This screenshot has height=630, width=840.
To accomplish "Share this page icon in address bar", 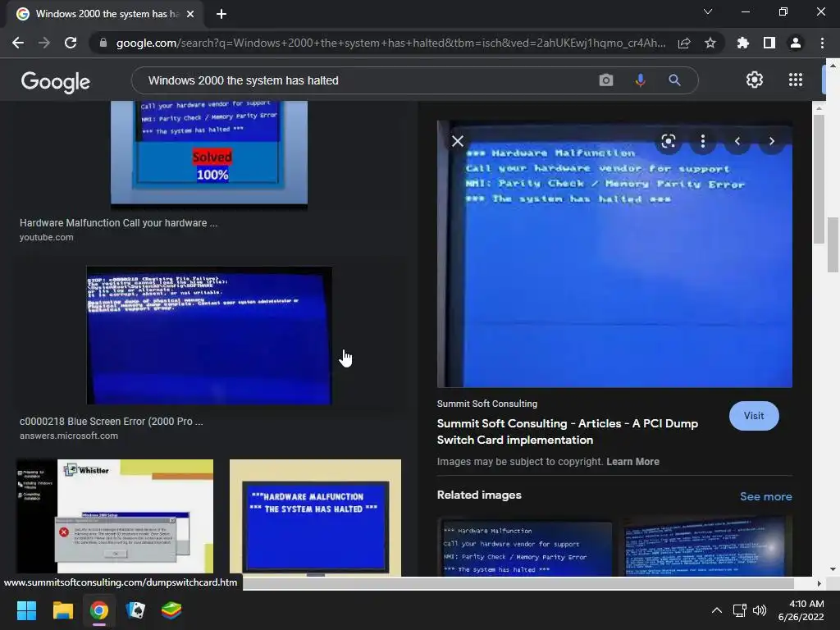I will point(684,43).
